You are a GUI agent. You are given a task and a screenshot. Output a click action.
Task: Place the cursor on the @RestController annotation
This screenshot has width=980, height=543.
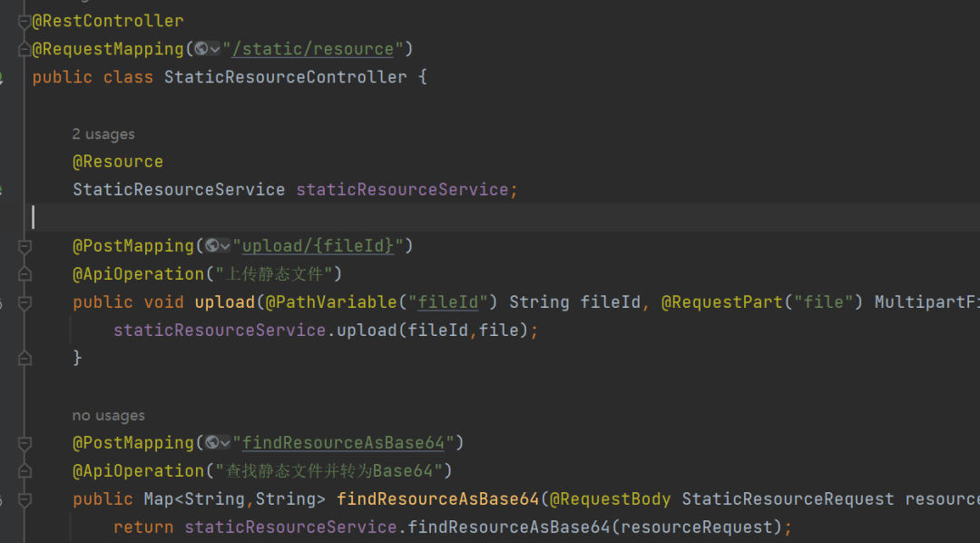[x=107, y=21]
